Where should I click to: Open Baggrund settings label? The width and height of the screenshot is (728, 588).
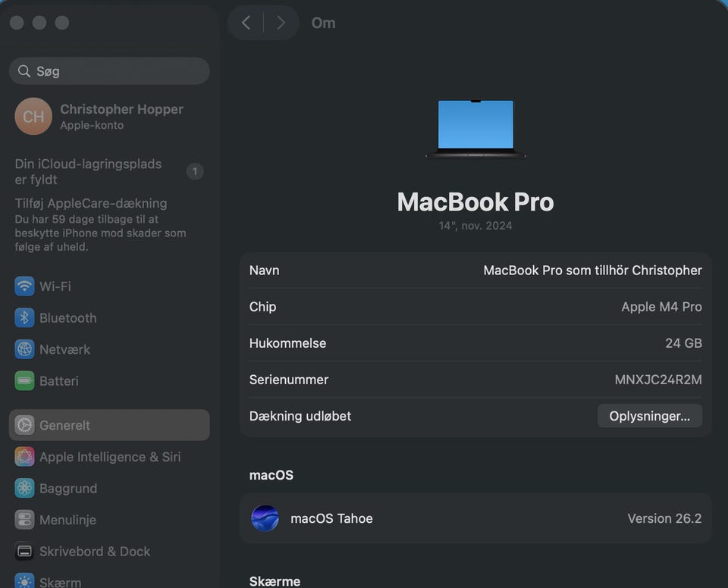pos(68,488)
